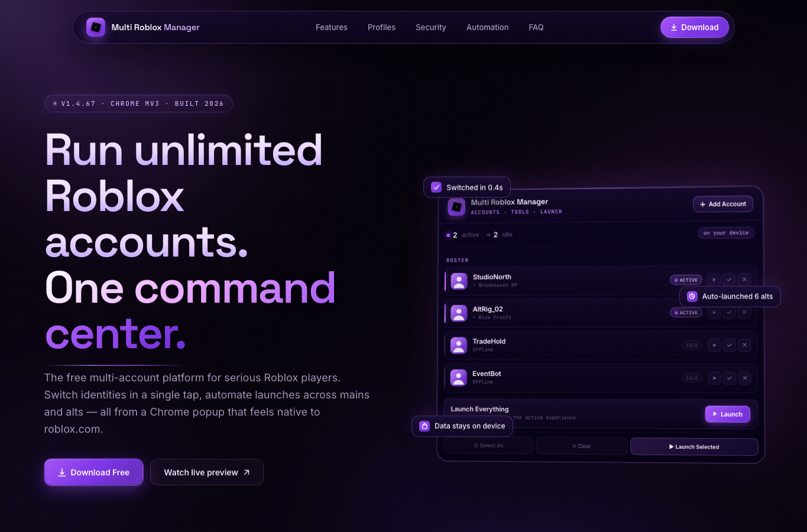
Task: Click the 'LAUNCH' label in popup header
Action: 551,212
